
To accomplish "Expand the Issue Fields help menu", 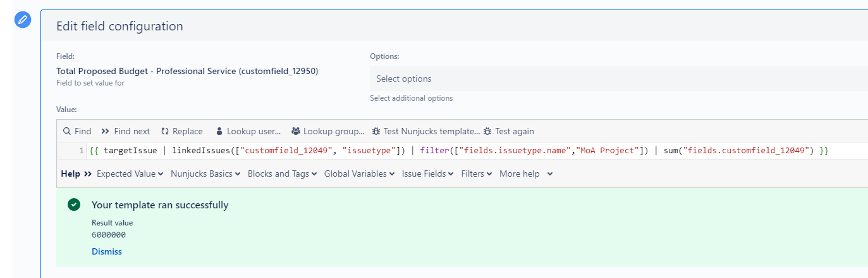I will (x=428, y=174).
